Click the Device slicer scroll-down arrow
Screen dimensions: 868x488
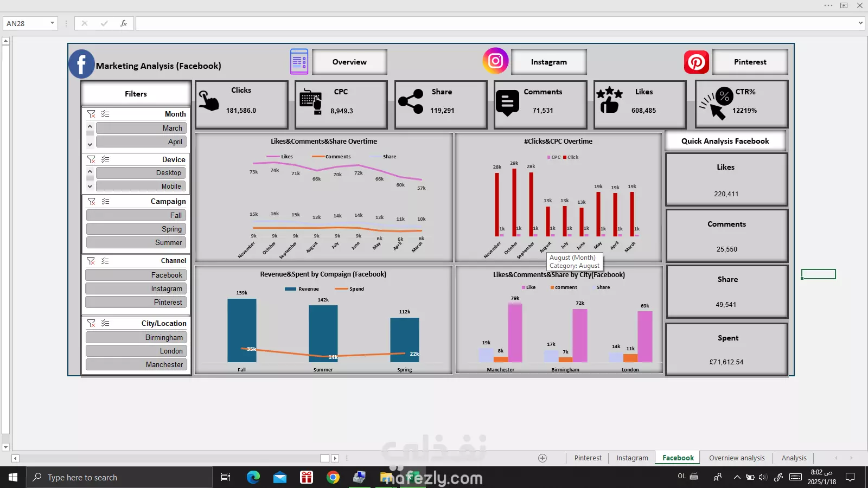pyautogui.click(x=90, y=187)
